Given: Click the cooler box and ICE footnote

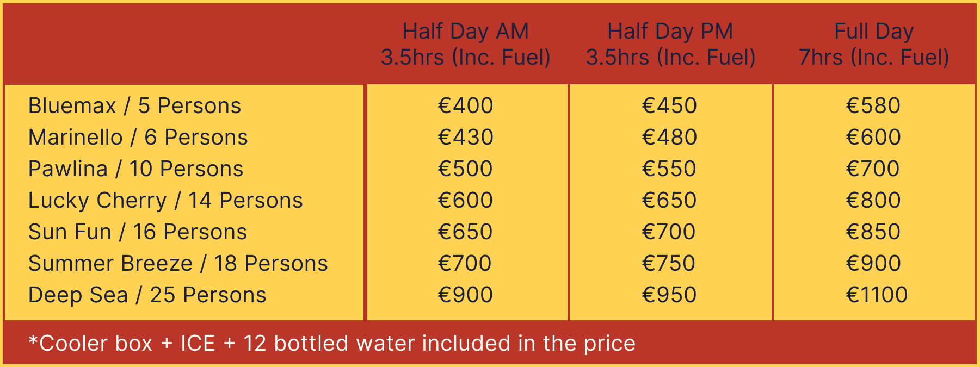Looking at the screenshot, I should [332, 343].
